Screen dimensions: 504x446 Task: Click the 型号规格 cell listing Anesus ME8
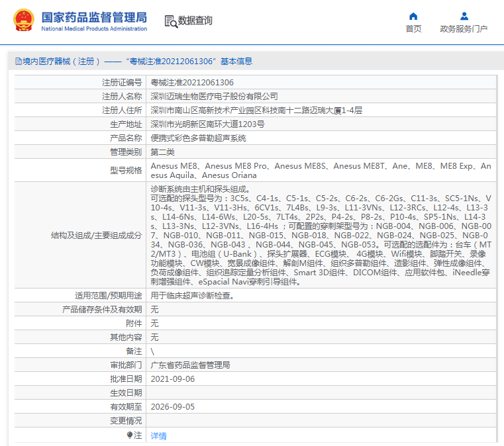[x=321, y=171]
